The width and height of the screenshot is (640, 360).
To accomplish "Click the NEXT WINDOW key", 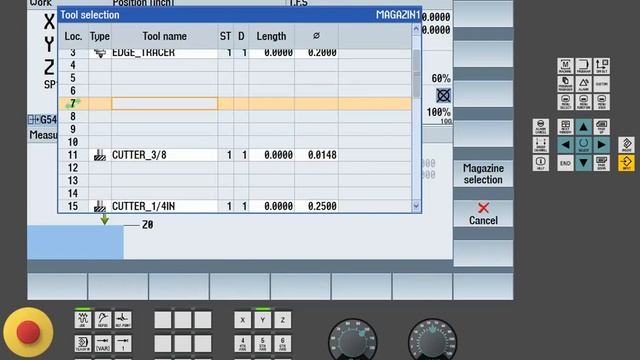I will (565, 127).
